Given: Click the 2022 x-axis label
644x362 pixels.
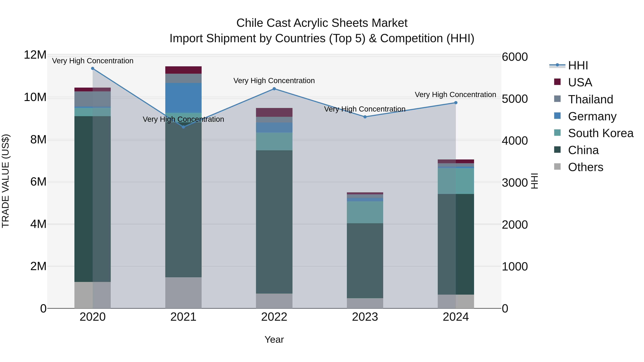Looking at the screenshot, I should pos(274,317).
